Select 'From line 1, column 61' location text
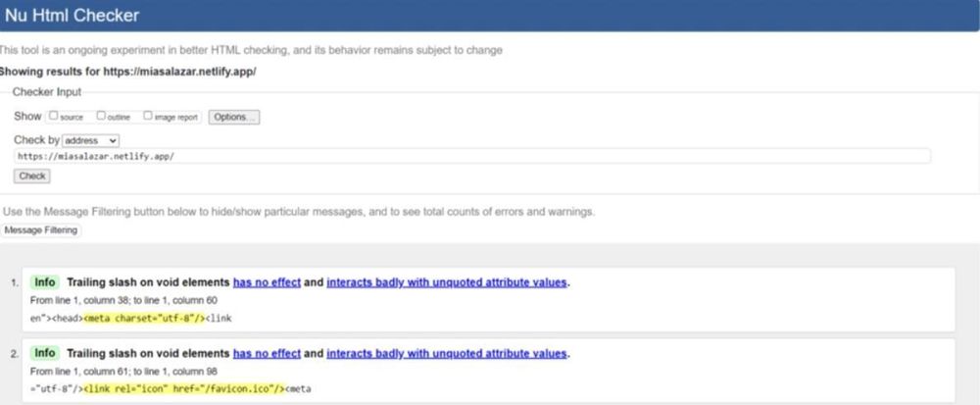The width and height of the screenshot is (980, 405). (x=123, y=372)
